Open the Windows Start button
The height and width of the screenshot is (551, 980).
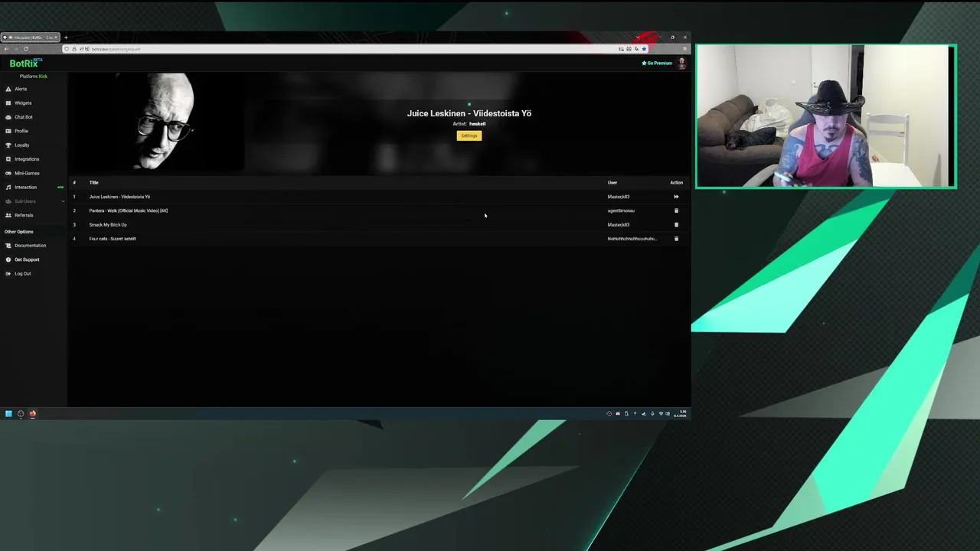8,414
